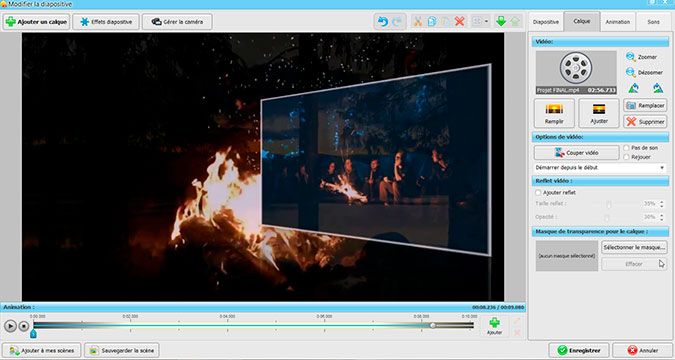Click the faded X delete keyframe icon

tap(517, 332)
